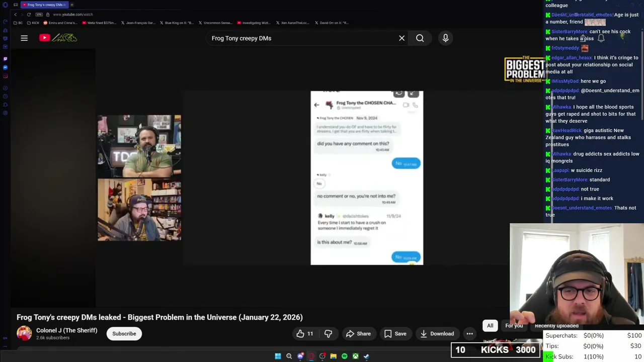Go to YouTube home via logo
The image size is (644, 362).
58,38
